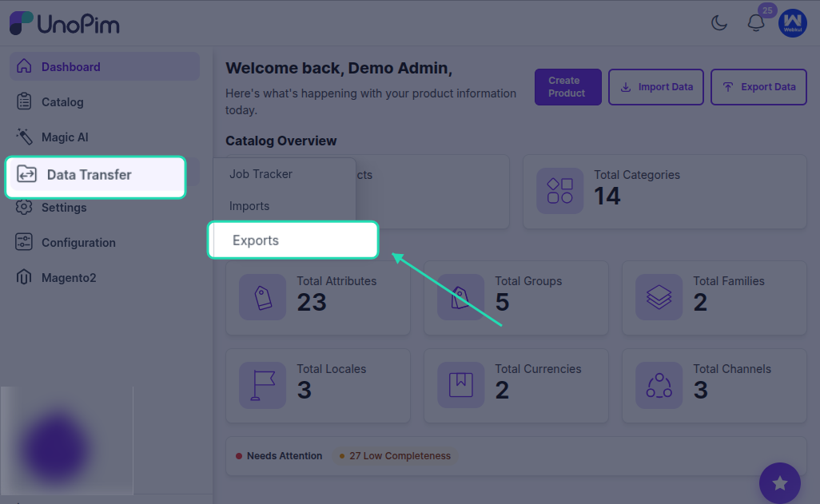Select Imports submenu item
This screenshot has height=504, width=820.
click(285, 206)
